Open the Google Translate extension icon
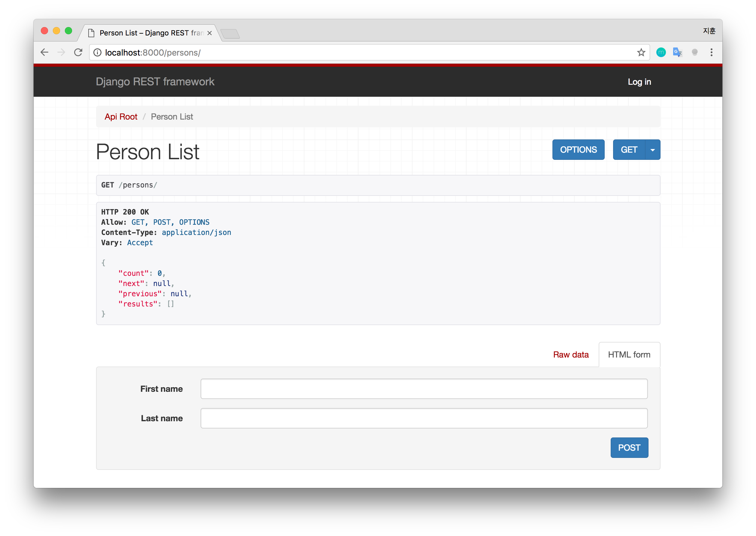The image size is (756, 536). (x=678, y=52)
